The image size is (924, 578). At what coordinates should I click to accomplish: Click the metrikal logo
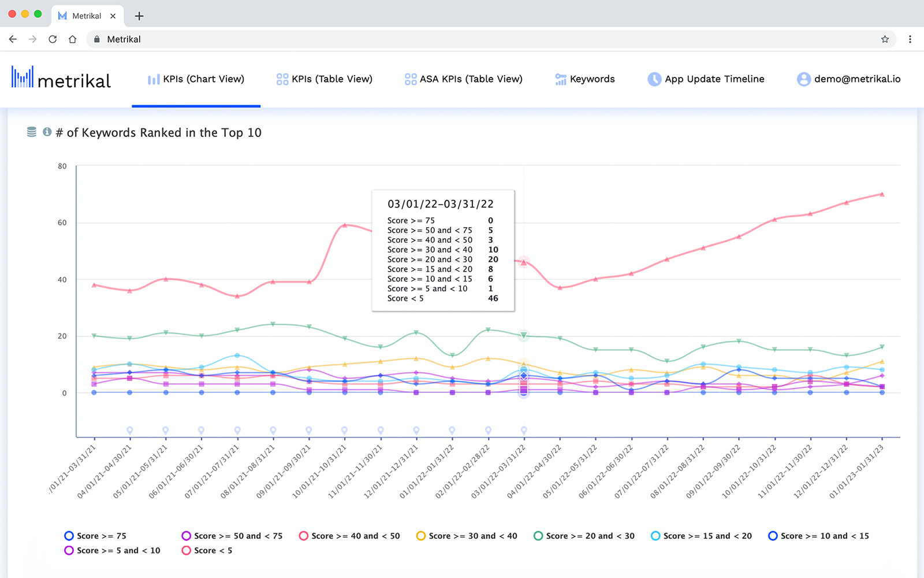coord(61,79)
